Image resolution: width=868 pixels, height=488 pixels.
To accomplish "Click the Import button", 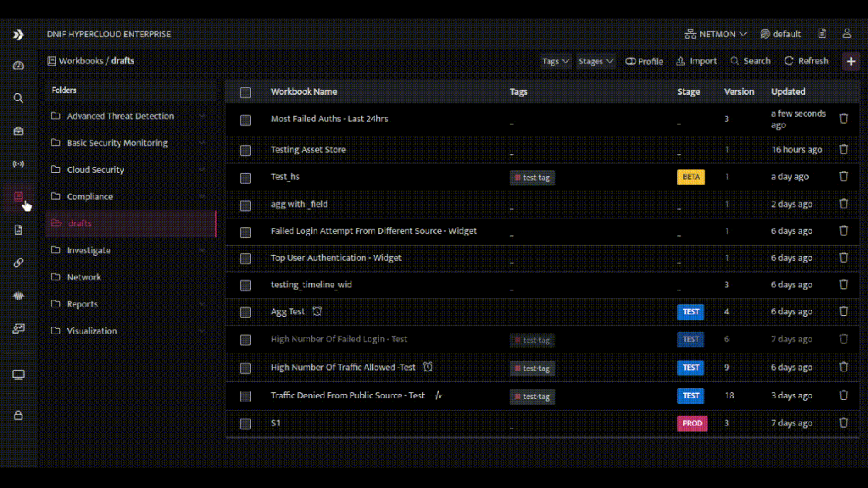I will tap(697, 61).
